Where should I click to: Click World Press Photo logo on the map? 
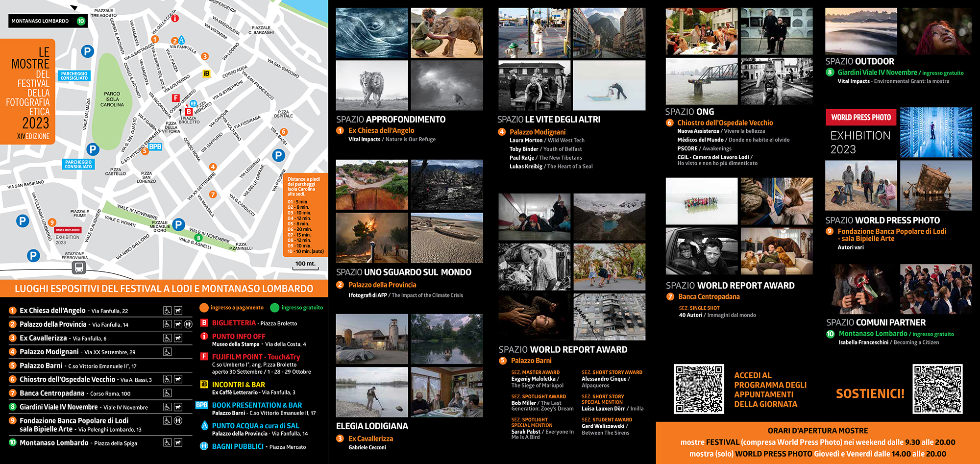point(68,230)
